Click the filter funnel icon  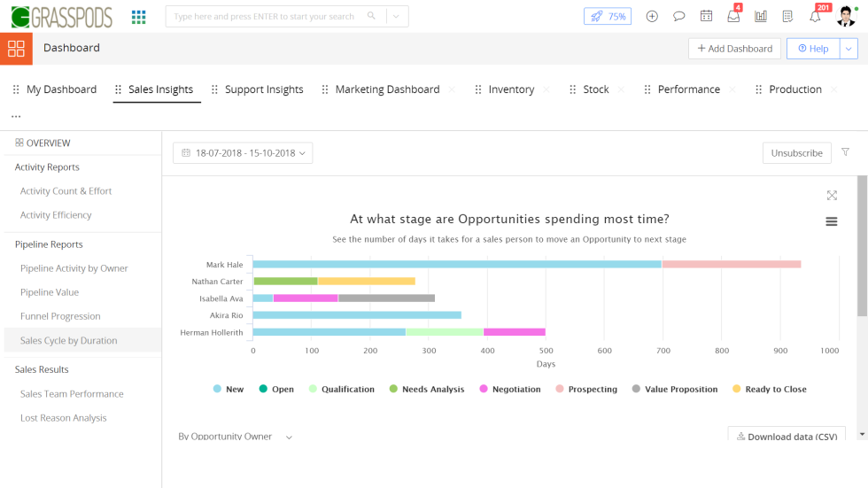[845, 152]
